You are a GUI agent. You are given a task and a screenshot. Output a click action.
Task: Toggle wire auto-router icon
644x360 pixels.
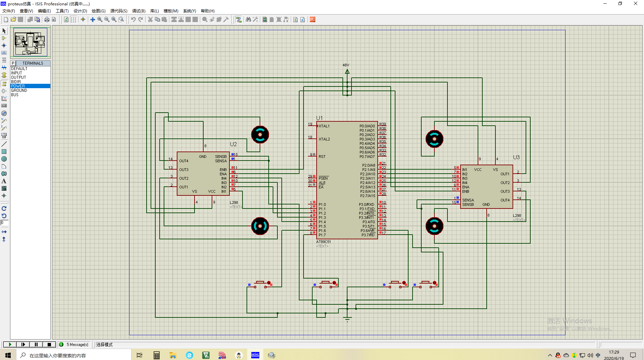pos(238,19)
